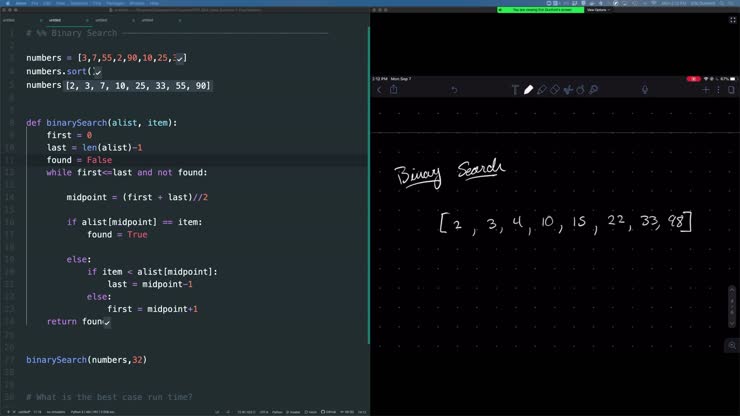Click the undo arrow in notes app
740x416 pixels.
(x=454, y=90)
